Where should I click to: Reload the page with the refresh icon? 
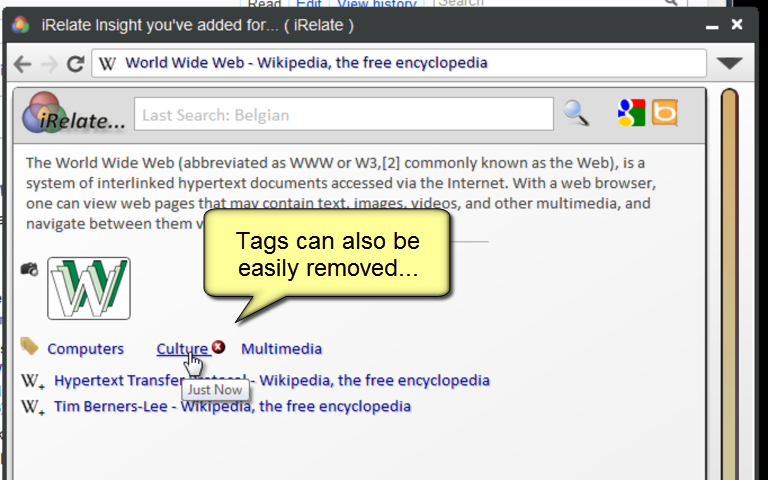[x=75, y=64]
